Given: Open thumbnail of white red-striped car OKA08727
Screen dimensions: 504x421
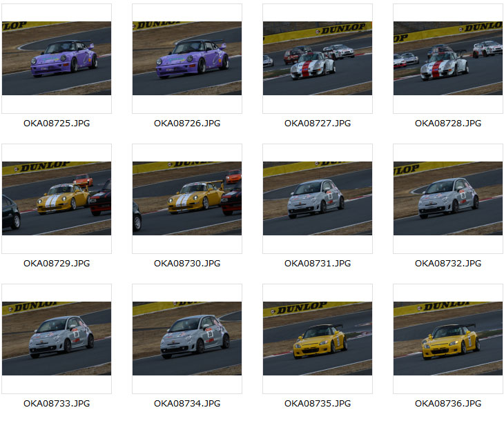Looking at the screenshot, I should [x=318, y=58].
